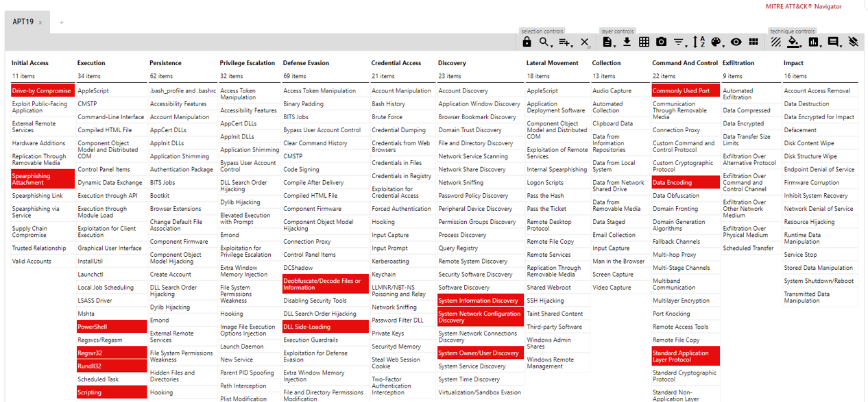This screenshot has width=868, height=402.
Task: Select the Kerberoasting technique
Action: tap(403, 262)
